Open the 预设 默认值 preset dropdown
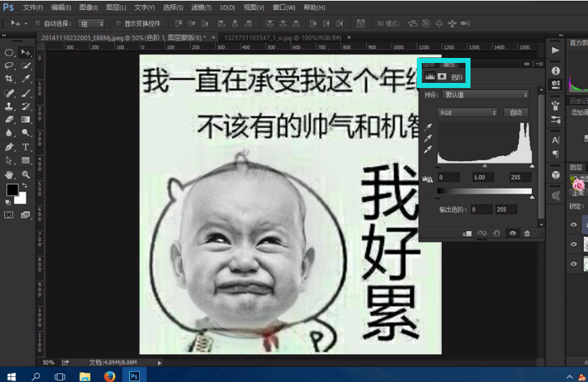Image resolution: width=588 pixels, height=382 pixels. (486, 94)
